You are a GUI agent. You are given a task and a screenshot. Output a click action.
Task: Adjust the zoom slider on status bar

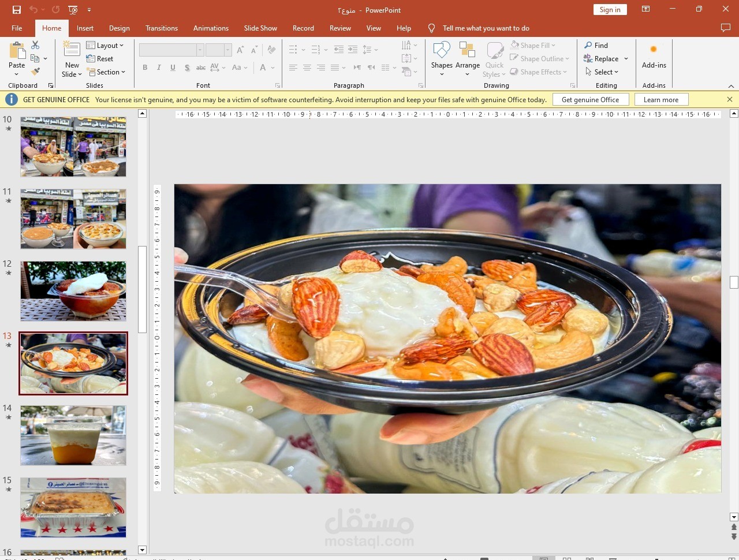(x=655, y=557)
